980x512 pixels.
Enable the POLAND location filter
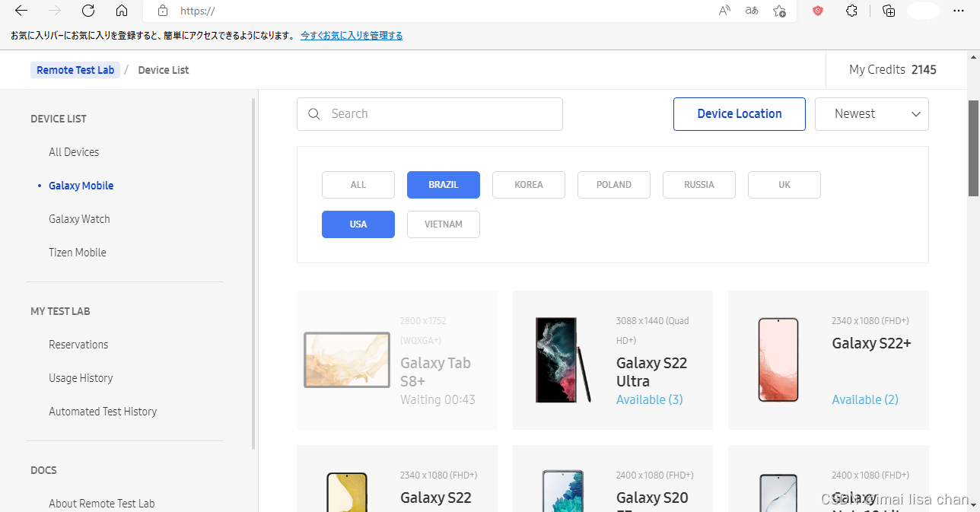click(614, 185)
